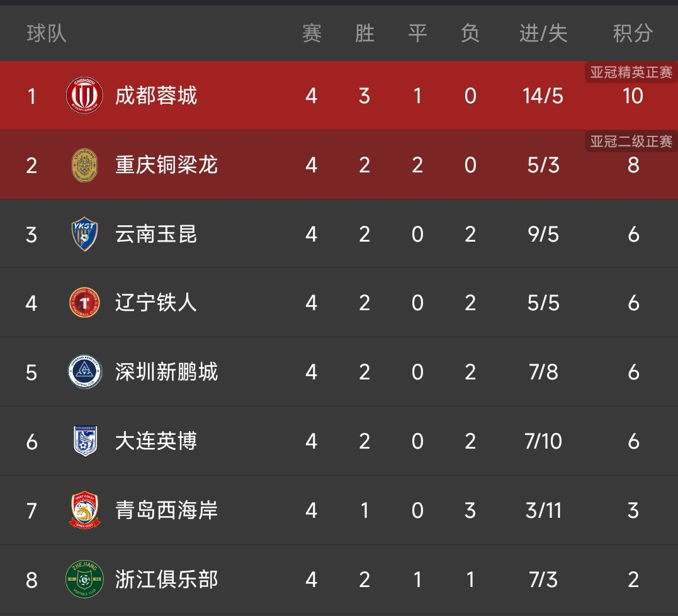Open the Yunnan Yukun (云南玉昆) team badge

[84, 234]
